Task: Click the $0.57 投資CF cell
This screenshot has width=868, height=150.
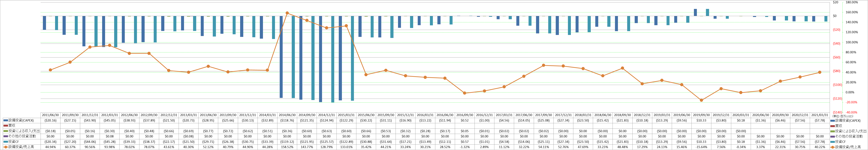Action: pos(465,142)
